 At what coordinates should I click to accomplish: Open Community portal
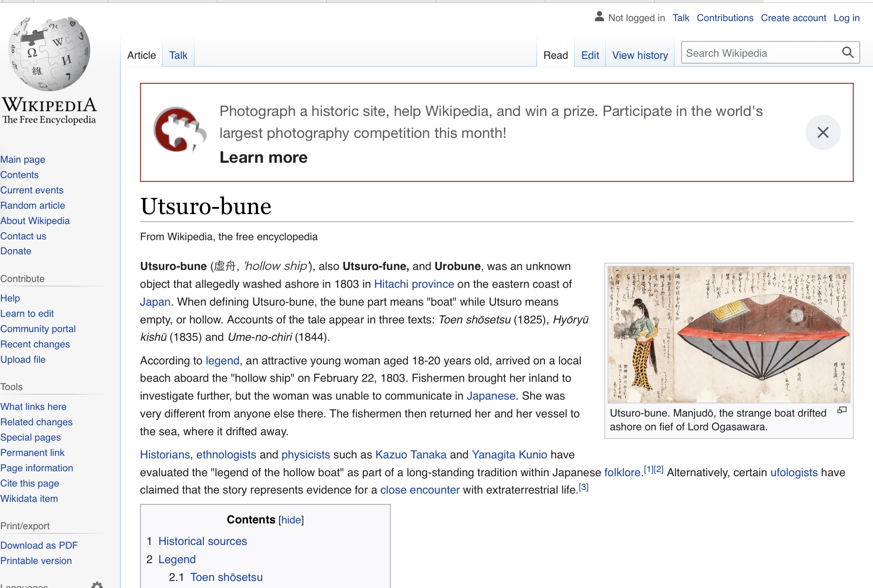point(38,329)
